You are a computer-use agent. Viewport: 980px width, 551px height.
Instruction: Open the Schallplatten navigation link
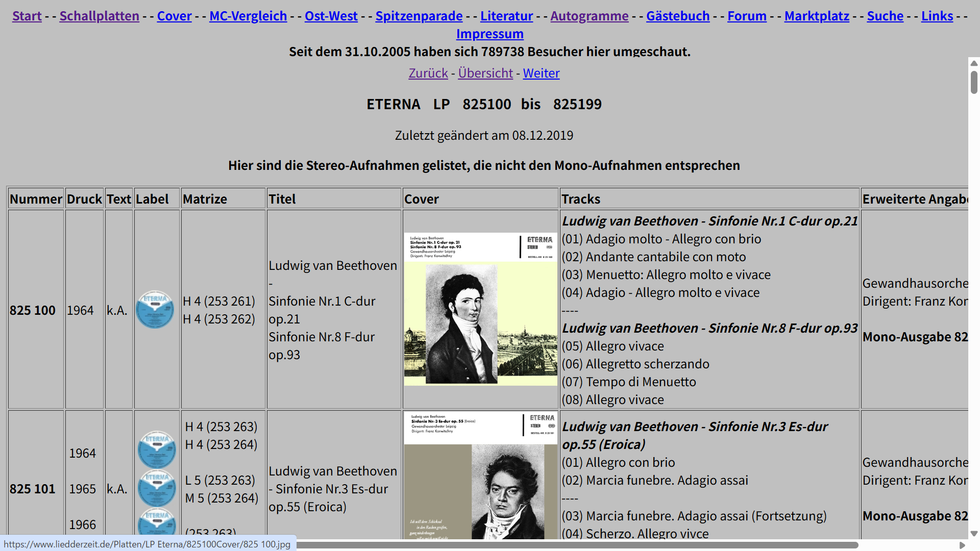(99, 16)
